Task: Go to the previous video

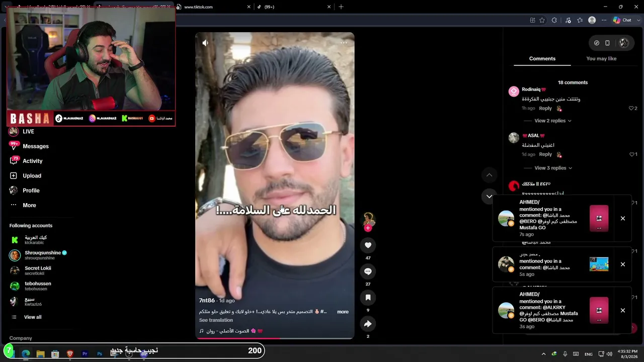Action: coord(489,175)
